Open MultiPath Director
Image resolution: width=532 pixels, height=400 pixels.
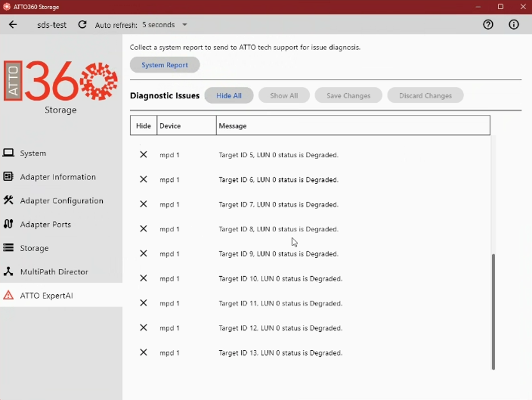(61, 272)
